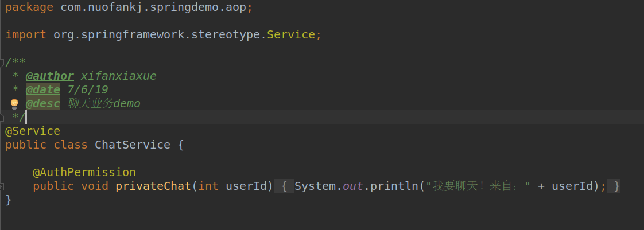Click the @date Javadoc tag
The height and width of the screenshot is (230, 644).
pos(42,89)
